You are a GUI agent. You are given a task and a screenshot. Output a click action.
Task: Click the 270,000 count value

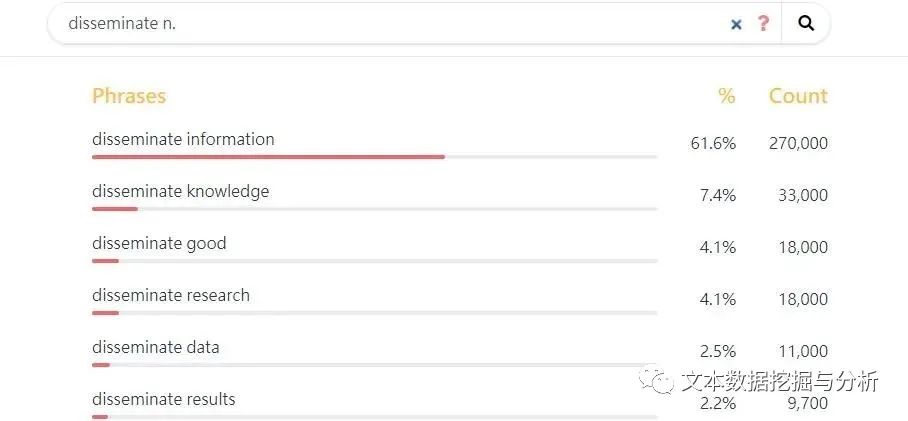pos(798,143)
